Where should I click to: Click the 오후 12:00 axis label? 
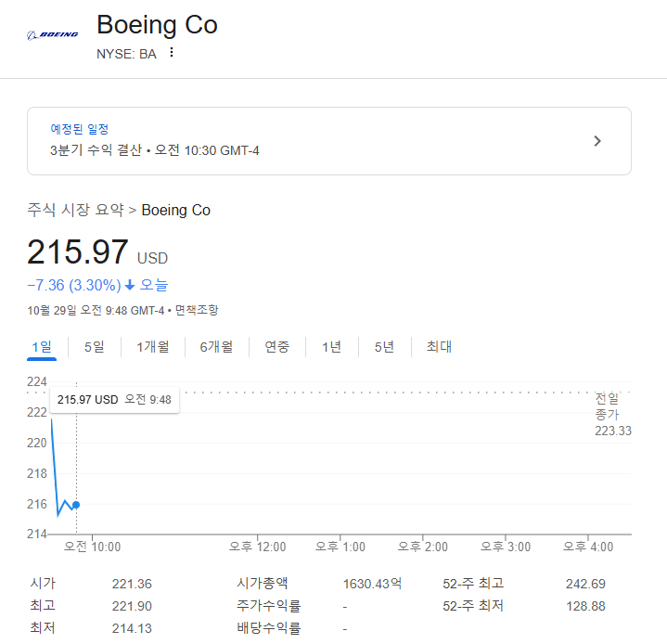click(x=257, y=547)
